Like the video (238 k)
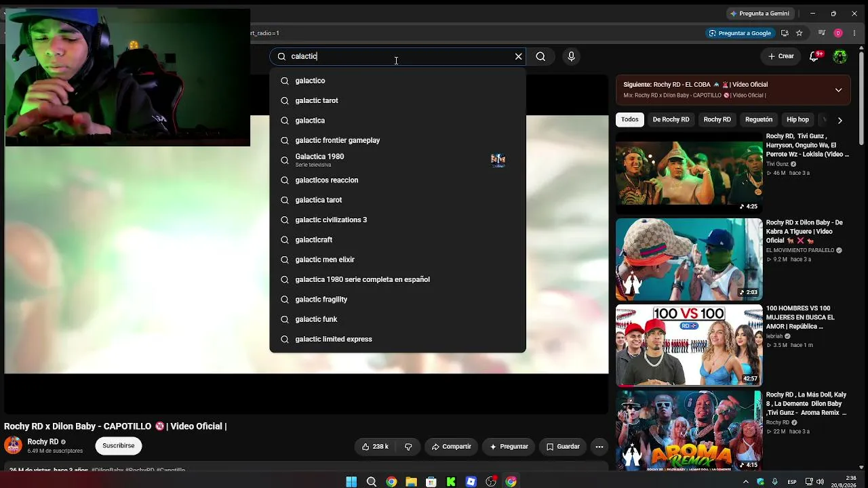The height and width of the screenshot is (488, 868). [x=375, y=447]
